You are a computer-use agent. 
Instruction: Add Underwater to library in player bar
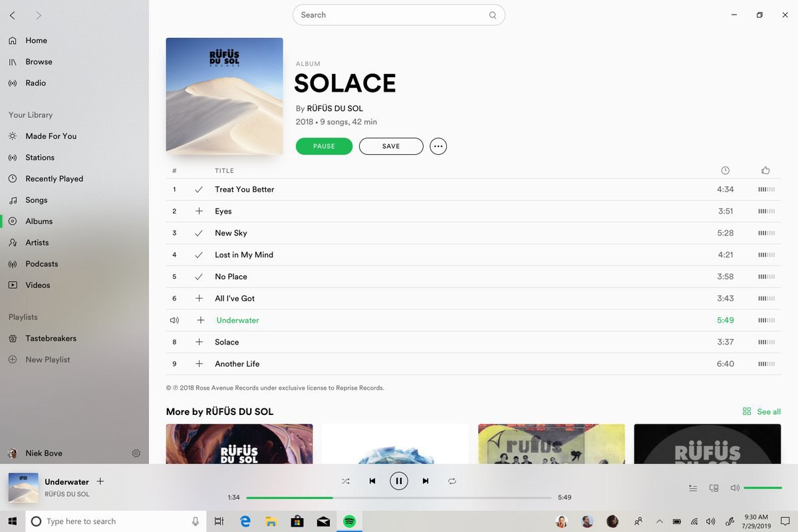click(100, 481)
